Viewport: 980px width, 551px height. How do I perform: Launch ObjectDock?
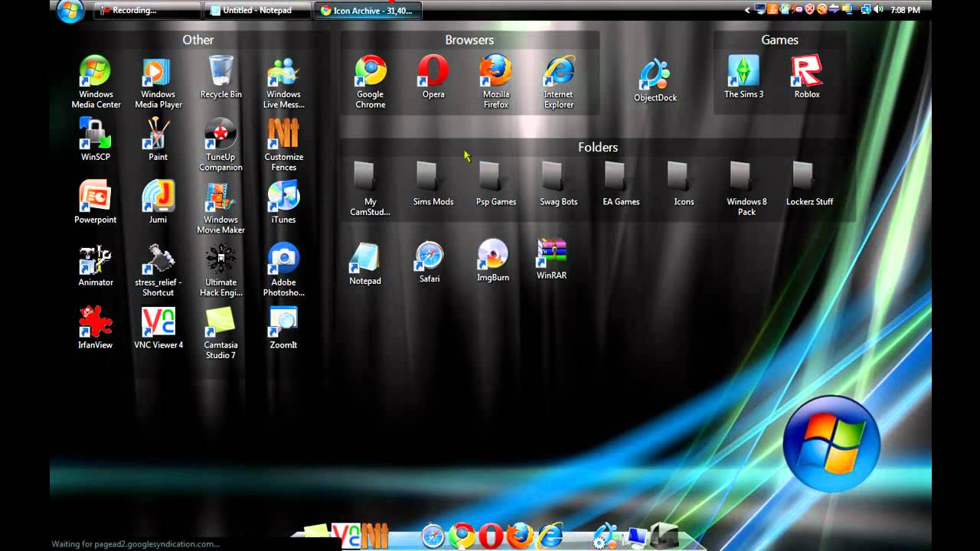click(655, 74)
